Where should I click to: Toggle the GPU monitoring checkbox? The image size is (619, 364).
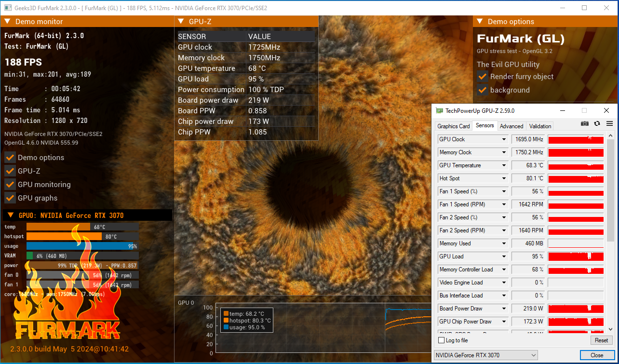point(10,185)
